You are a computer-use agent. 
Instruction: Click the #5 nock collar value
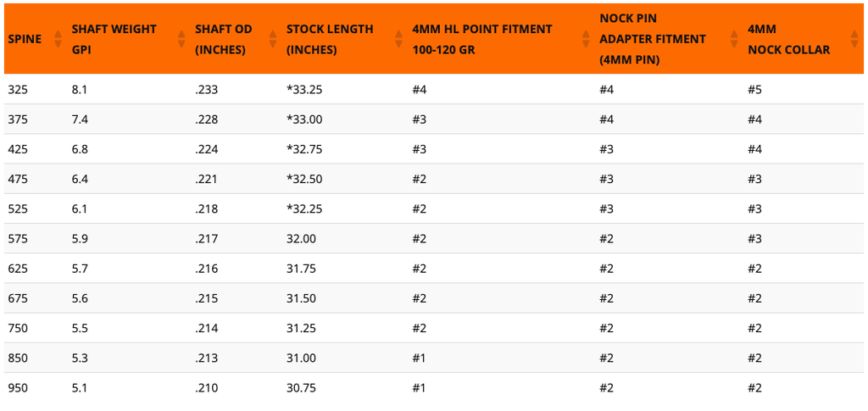pos(754,90)
